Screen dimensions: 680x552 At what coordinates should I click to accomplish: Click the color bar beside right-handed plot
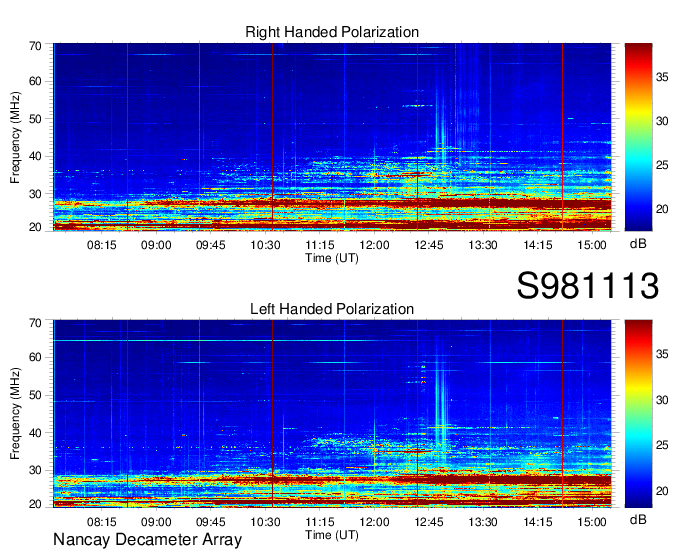(638, 137)
